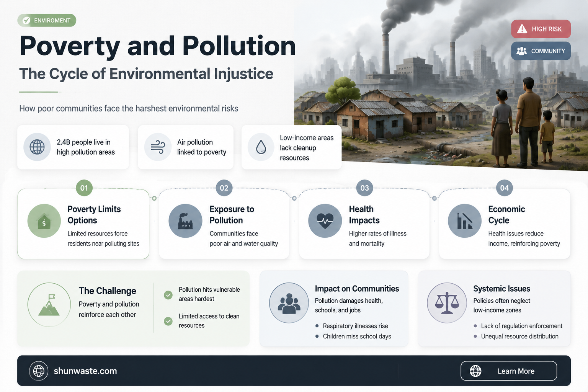Click the Economic Cycle heading
588x392 pixels.
pos(506,215)
